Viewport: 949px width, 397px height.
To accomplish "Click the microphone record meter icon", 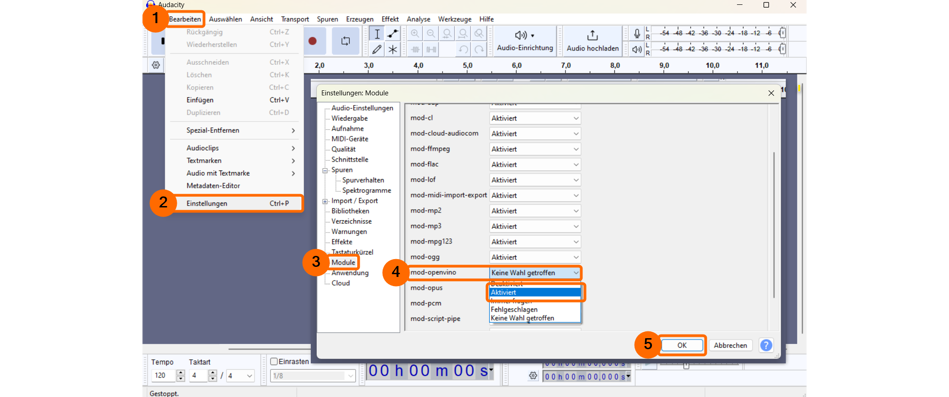I will (x=637, y=34).
